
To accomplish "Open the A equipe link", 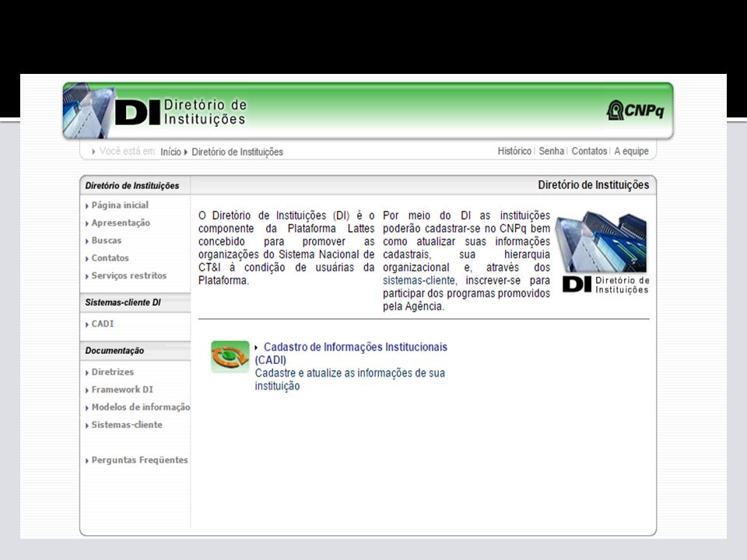I will coord(631,151).
